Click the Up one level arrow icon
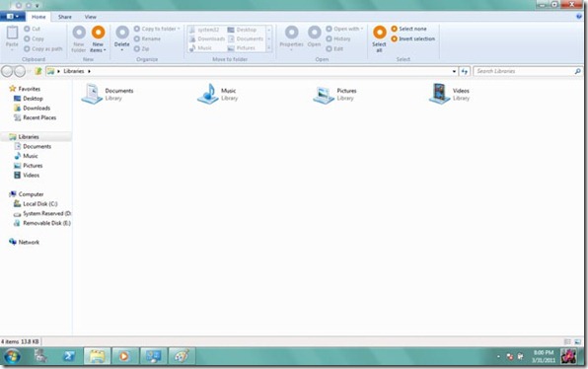 click(37, 71)
